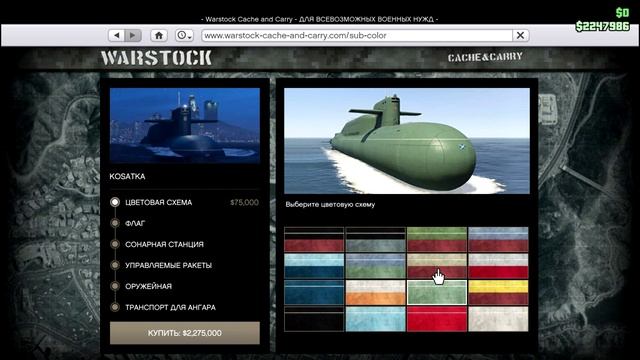This screenshot has width=640, height=360.
Task: Choose the solid red color scheme
Action: [x=437, y=319]
